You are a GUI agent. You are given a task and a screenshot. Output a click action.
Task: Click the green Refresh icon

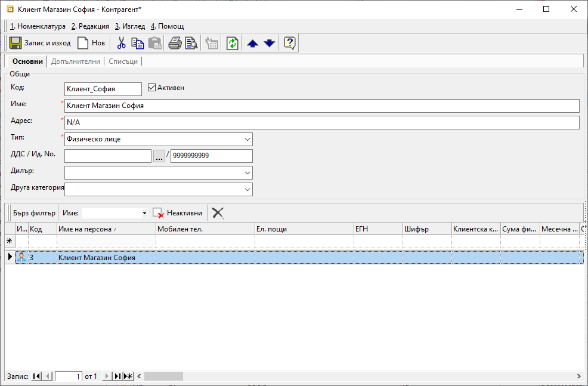tap(232, 43)
